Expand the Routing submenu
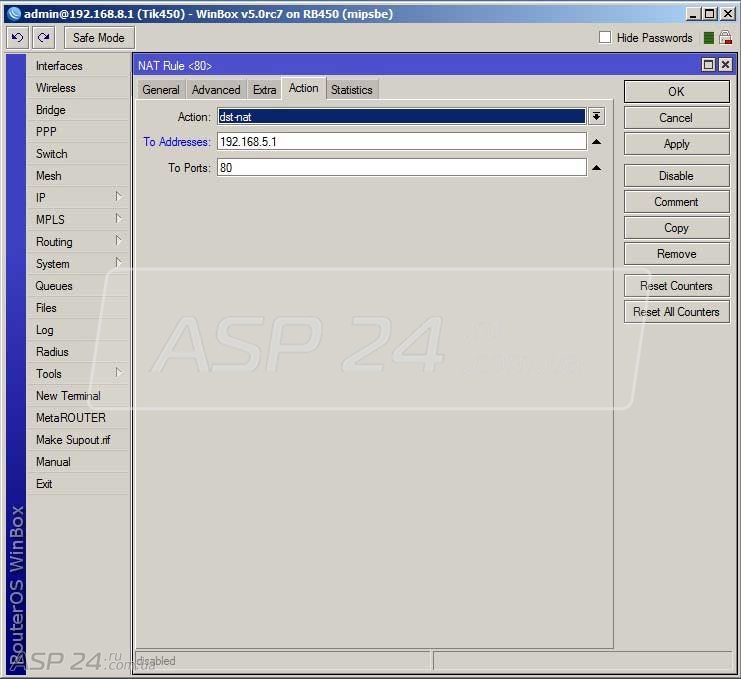The height and width of the screenshot is (679, 741). 119,241
